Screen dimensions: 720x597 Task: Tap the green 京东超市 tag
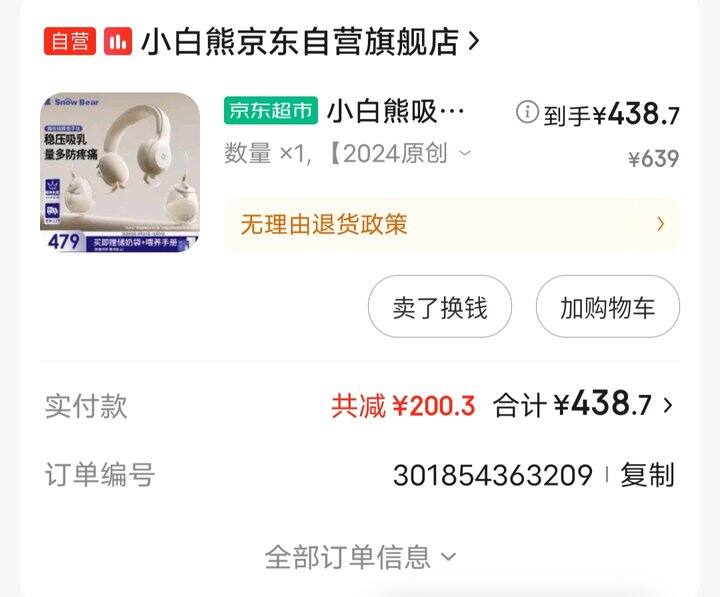(x=271, y=110)
